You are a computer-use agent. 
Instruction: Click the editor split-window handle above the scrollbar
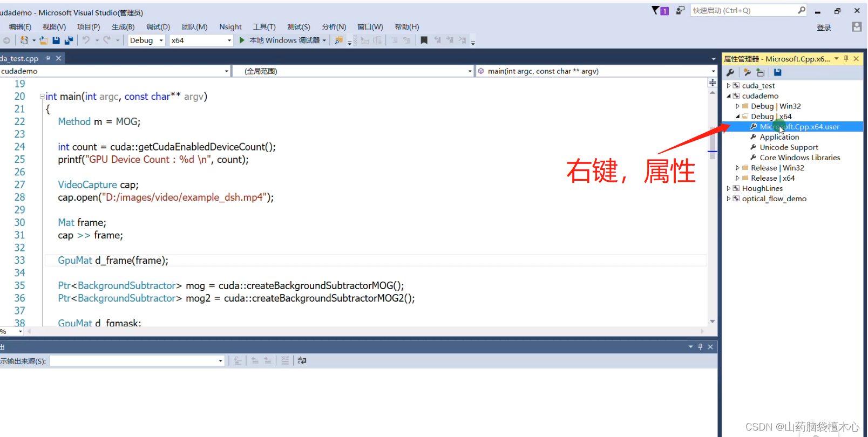713,83
